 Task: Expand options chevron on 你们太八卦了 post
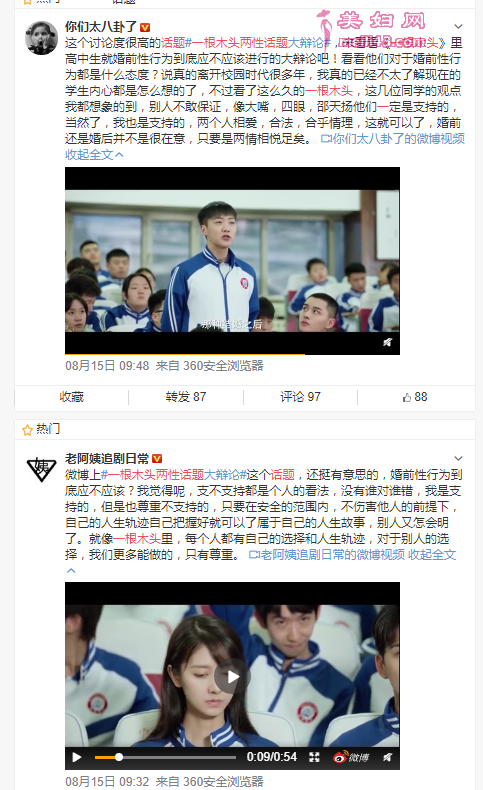[x=458, y=26]
